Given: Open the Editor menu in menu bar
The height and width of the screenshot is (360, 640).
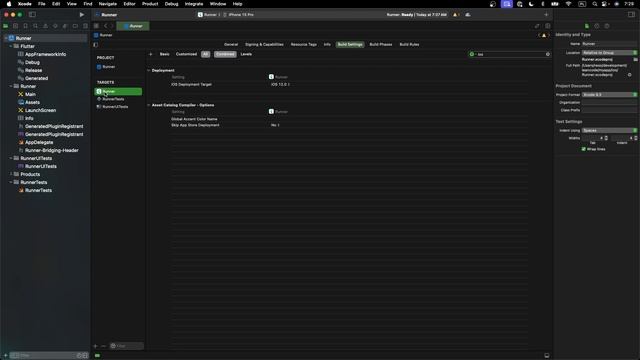Looking at the screenshot, I should coord(129,4).
